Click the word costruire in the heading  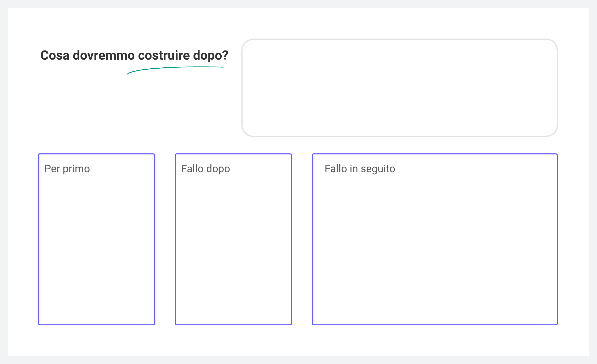[x=164, y=55]
